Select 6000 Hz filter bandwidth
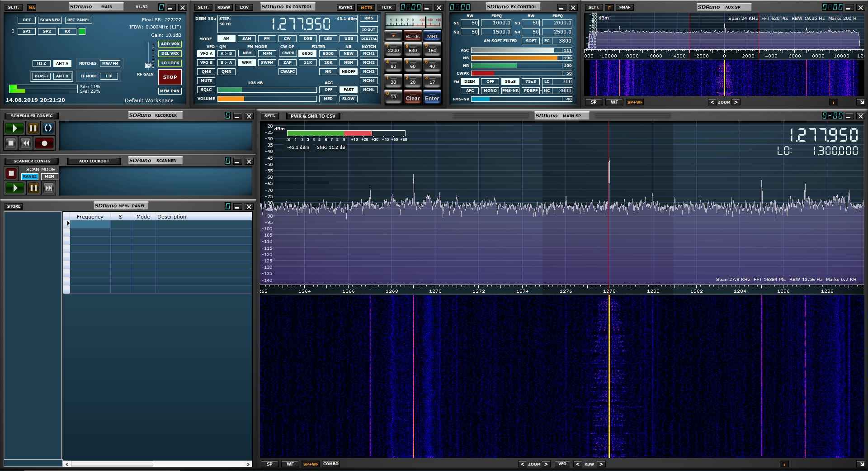 (307, 53)
